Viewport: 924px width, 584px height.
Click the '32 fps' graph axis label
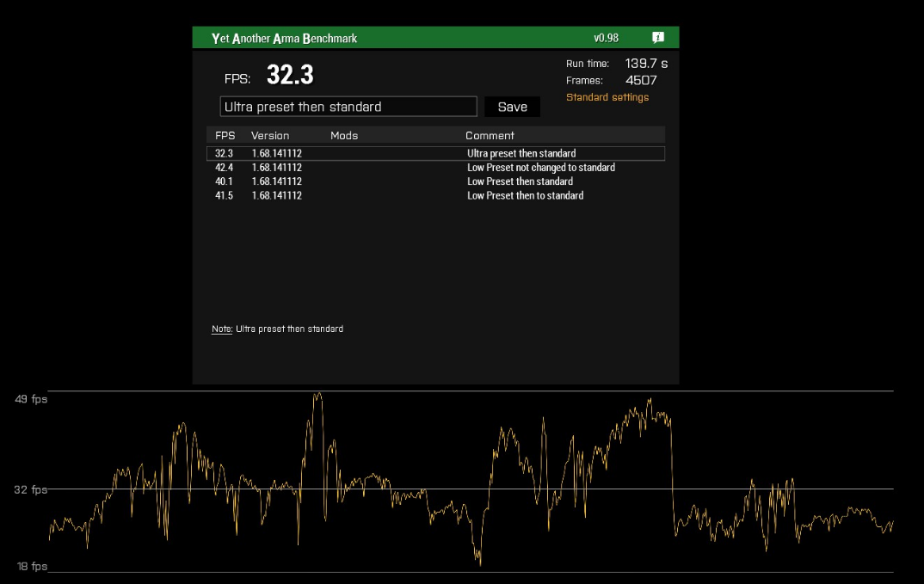31,489
